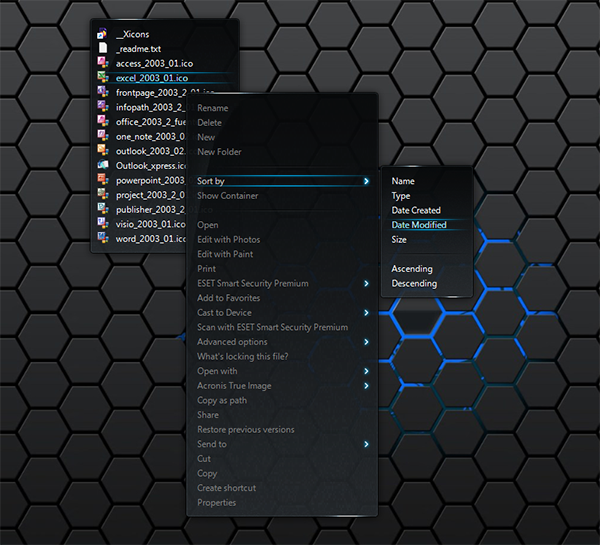The height and width of the screenshot is (545, 600).
Task: Select the excel_2003_01.ico file icon
Action: coord(103,77)
